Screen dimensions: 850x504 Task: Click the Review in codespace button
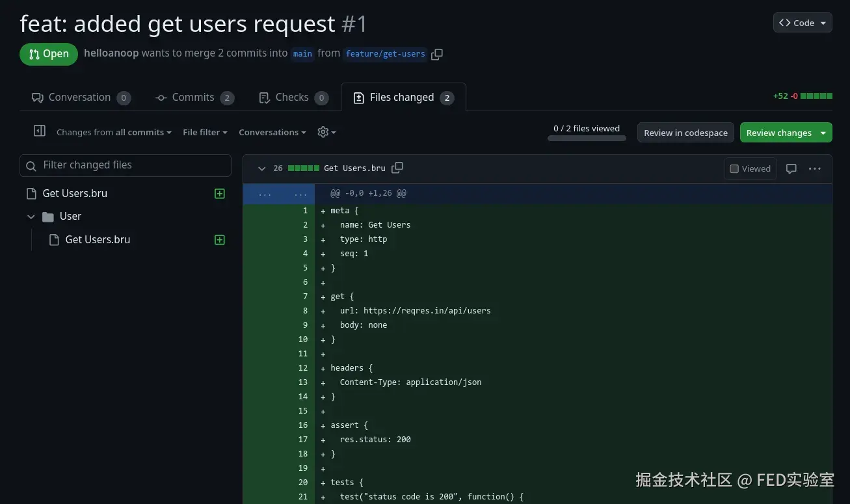pyautogui.click(x=685, y=133)
